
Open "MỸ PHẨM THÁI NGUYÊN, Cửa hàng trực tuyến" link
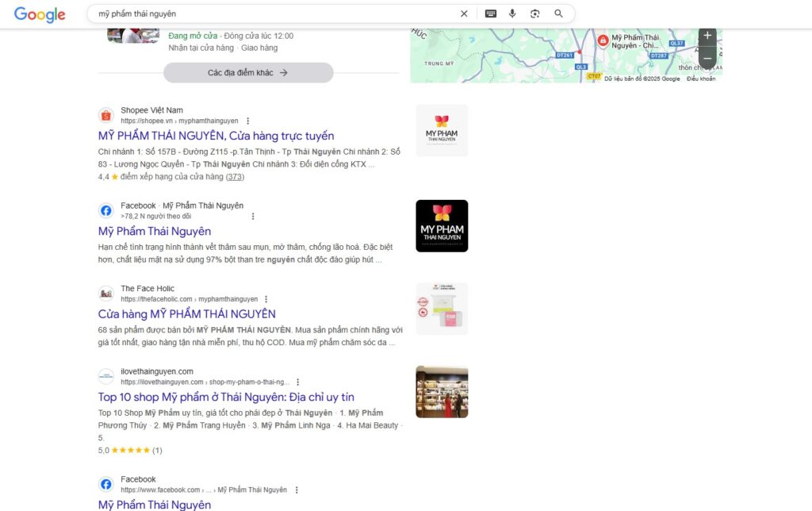click(216, 136)
